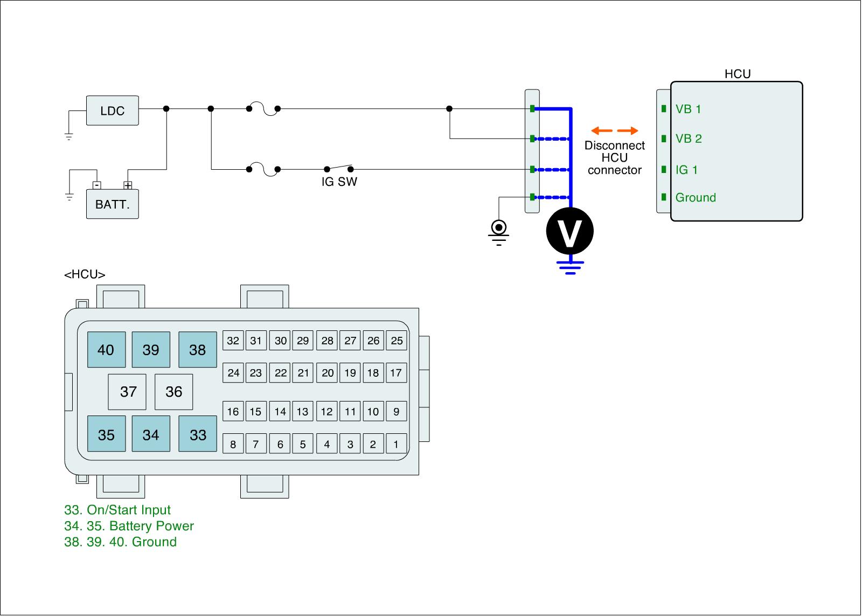862x616 pixels.
Task: Click the orange disconnect double arrow
Action: 614,131
